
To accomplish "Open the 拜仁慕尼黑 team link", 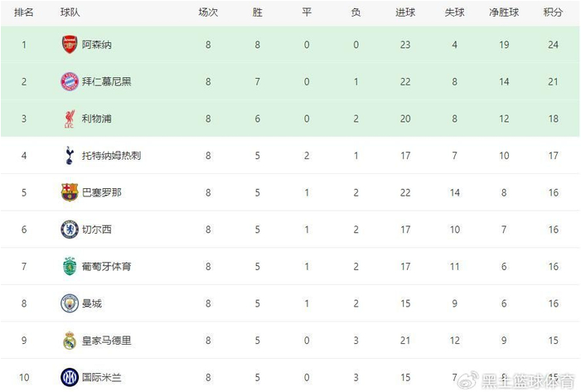I will [x=107, y=81].
